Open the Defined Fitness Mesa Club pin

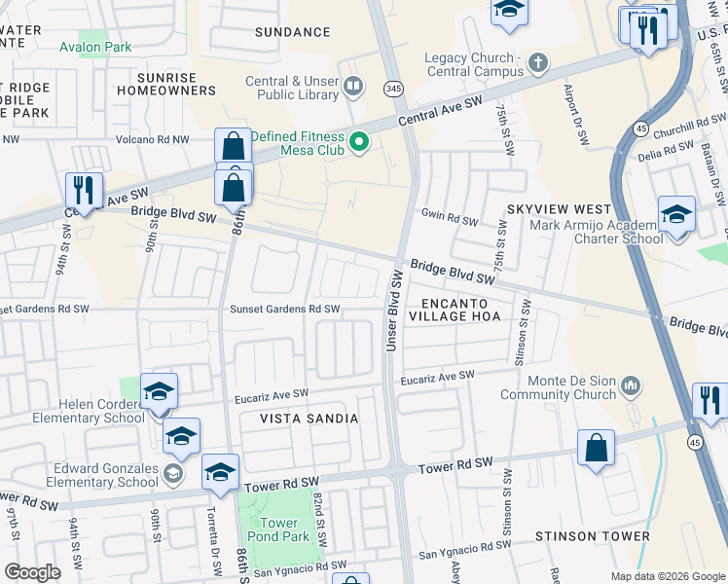pos(359,142)
